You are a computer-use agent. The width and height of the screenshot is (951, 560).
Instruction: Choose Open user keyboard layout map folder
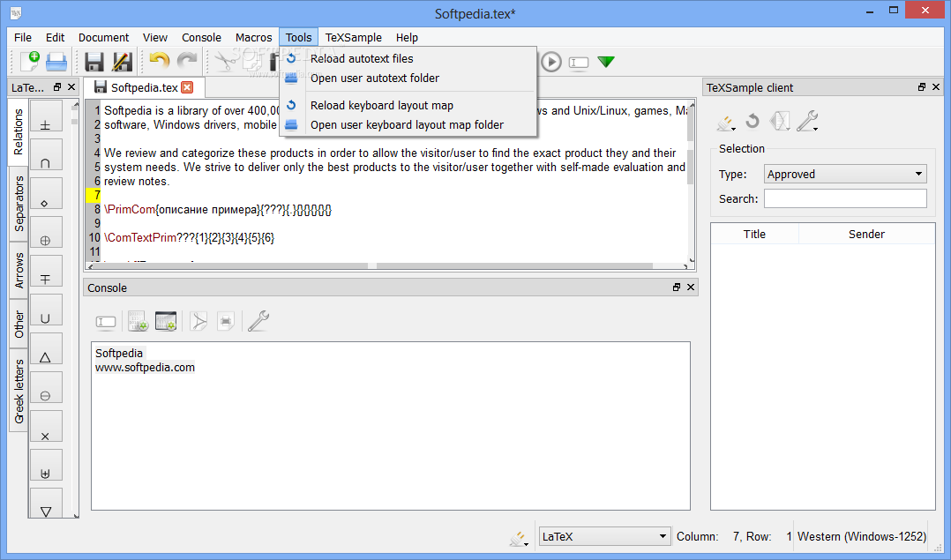click(x=408, y=125)
